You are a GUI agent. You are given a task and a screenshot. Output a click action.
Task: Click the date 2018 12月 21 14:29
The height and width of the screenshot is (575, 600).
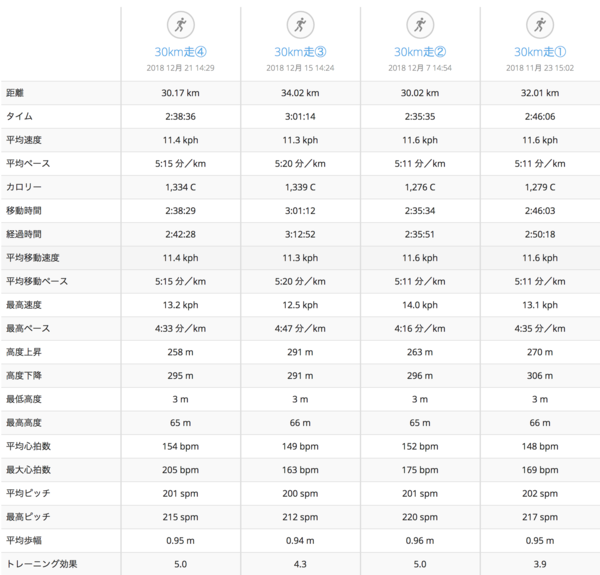181,68
